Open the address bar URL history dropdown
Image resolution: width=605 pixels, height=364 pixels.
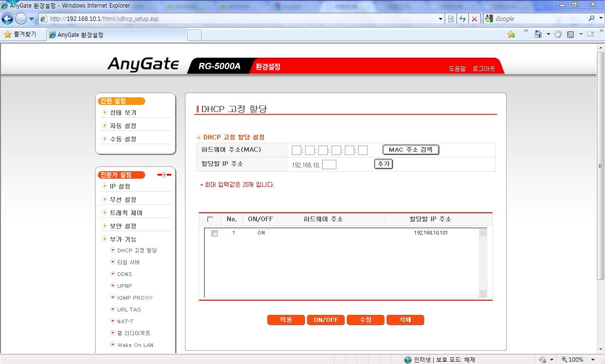tap(441, 19)
